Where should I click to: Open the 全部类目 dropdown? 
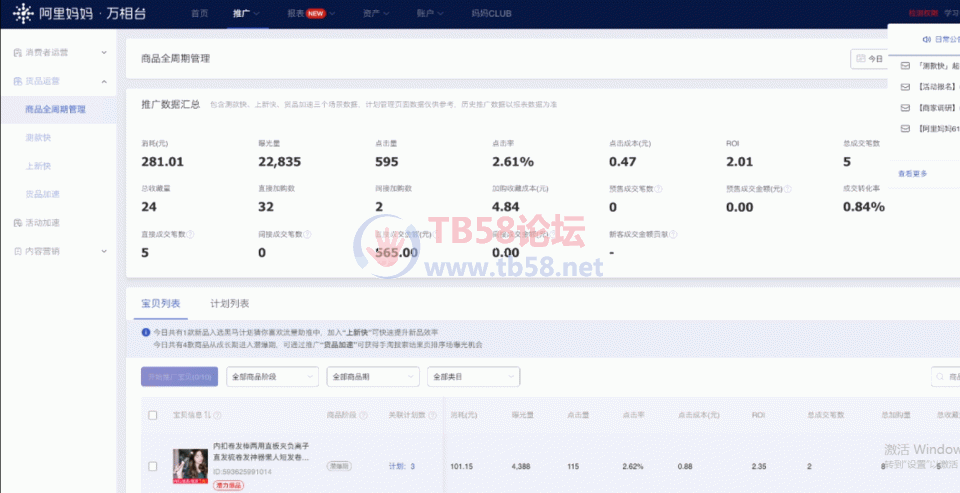[x=471, y=377]
